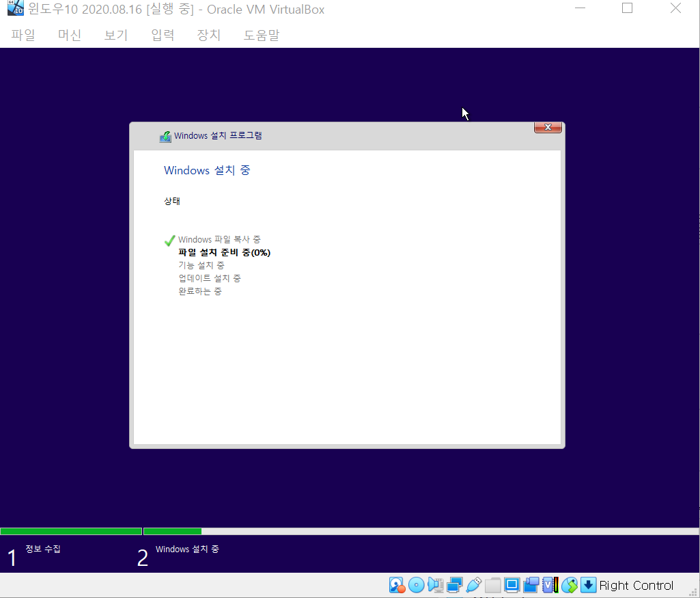Viewport: 700px width, 598px height.
Task: Open the 머신 menu
Action: point(70,35)
